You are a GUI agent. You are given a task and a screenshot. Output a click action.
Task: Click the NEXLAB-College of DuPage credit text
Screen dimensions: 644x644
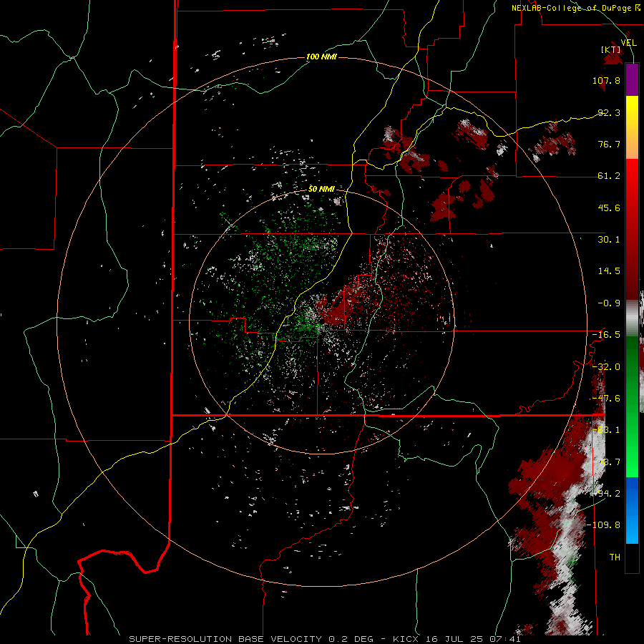(575, 8)
